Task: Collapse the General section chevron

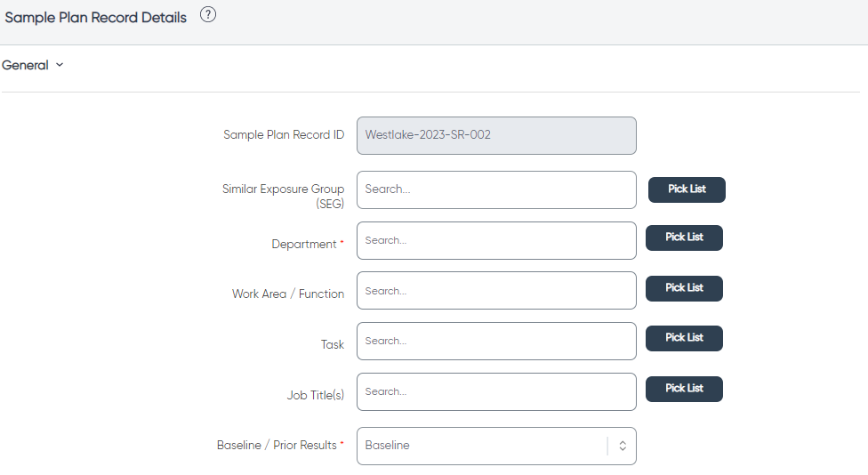Action: coord(60,65)
